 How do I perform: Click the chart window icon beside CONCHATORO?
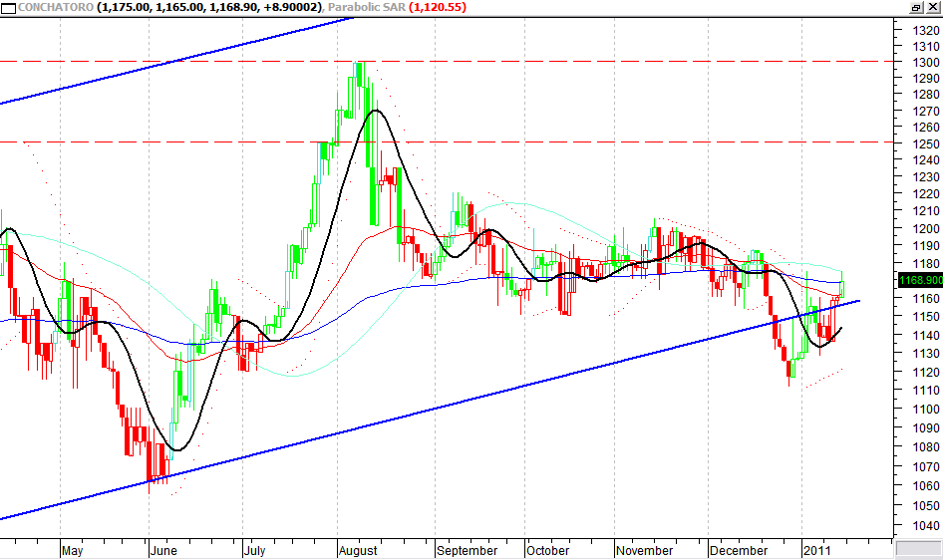tap(8, 8)
